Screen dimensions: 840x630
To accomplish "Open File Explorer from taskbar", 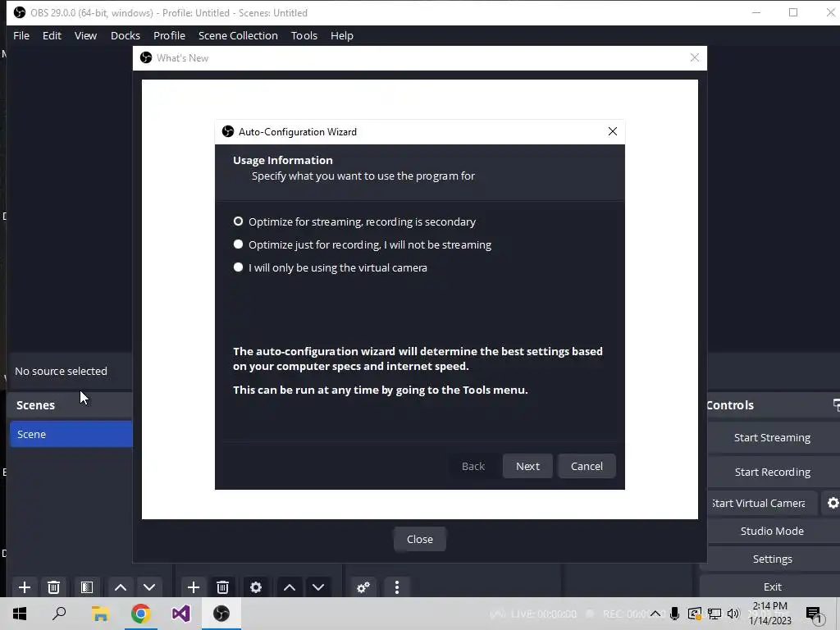I will (x=100, y=614).
